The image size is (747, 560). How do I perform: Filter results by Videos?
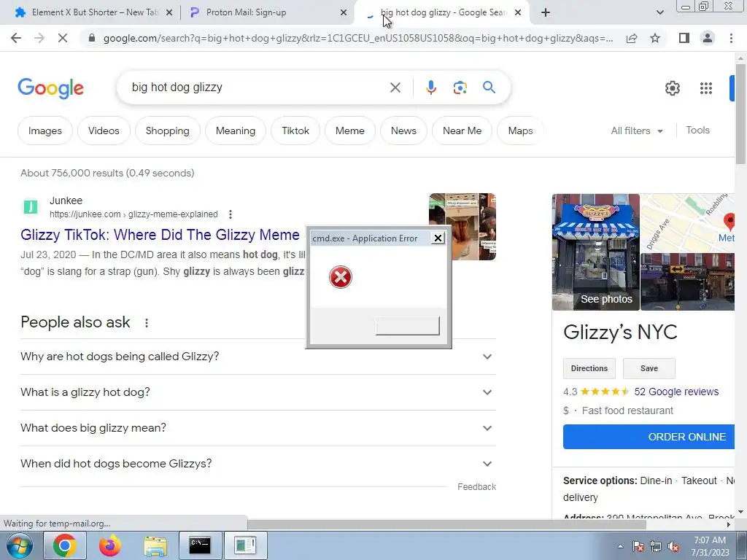pyautogui.click(x=104, y=131)
